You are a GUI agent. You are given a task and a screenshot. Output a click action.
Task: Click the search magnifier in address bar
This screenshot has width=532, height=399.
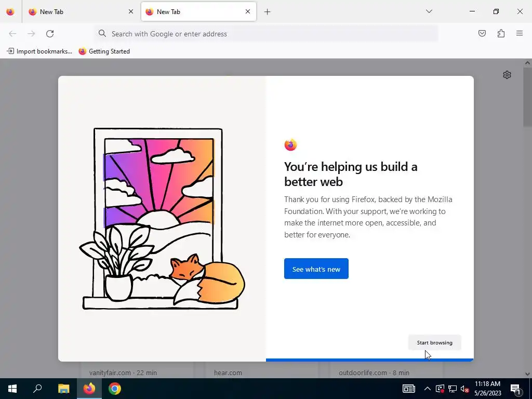pyautogui.click(x=102, y=33)
